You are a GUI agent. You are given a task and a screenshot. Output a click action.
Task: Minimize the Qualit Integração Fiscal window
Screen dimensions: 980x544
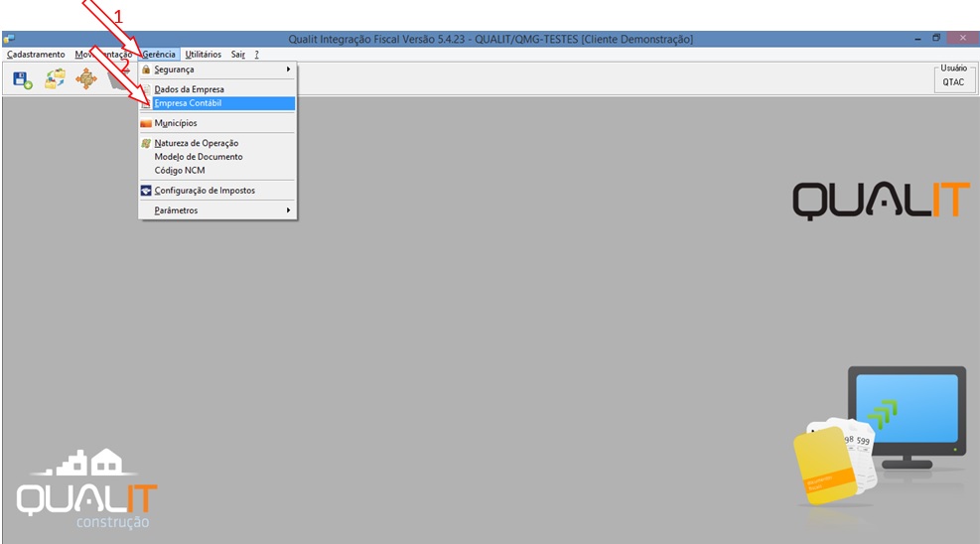pos(917,39)
